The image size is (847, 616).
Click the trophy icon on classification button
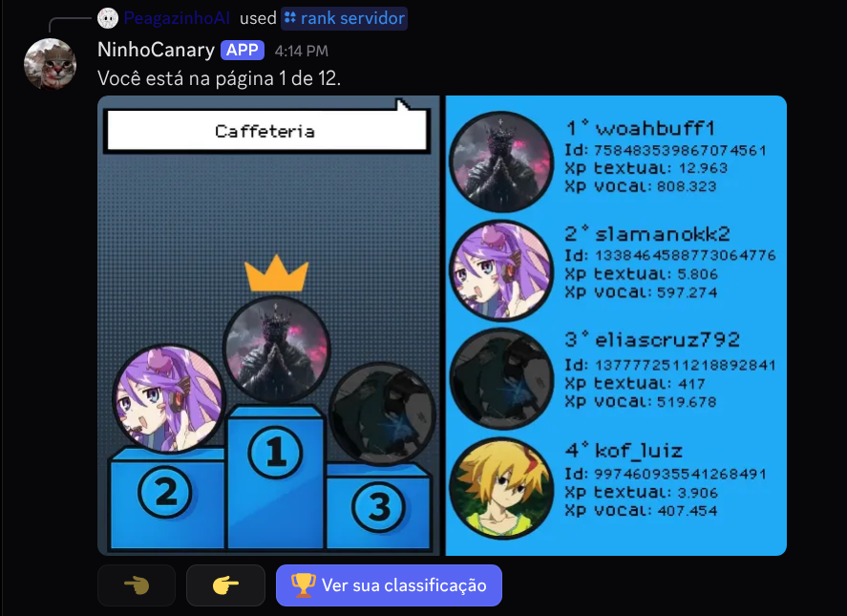point(303,585)
